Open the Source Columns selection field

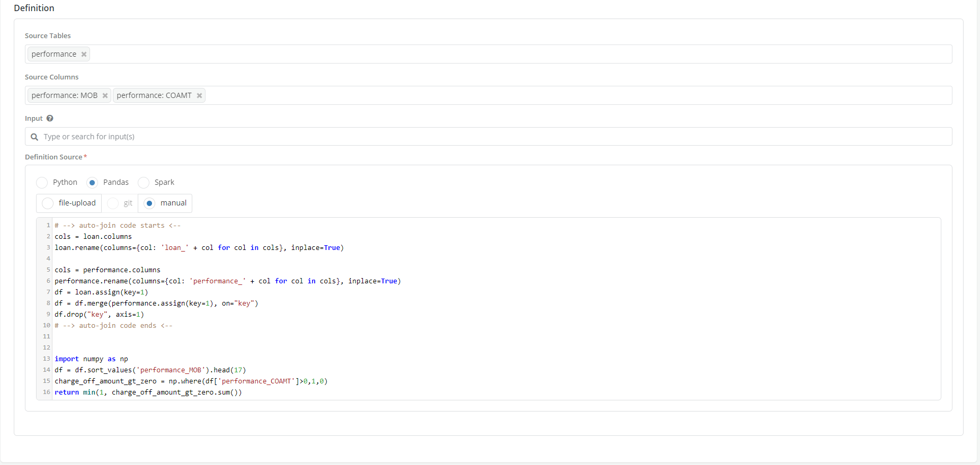(577, 95)
